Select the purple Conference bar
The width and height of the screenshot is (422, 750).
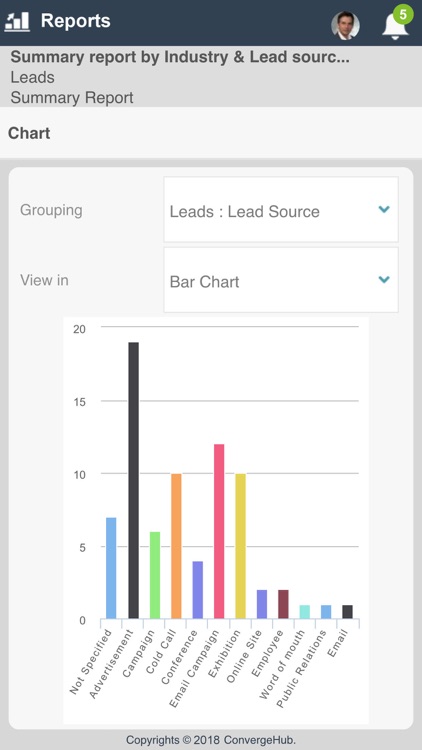(198, 590)
